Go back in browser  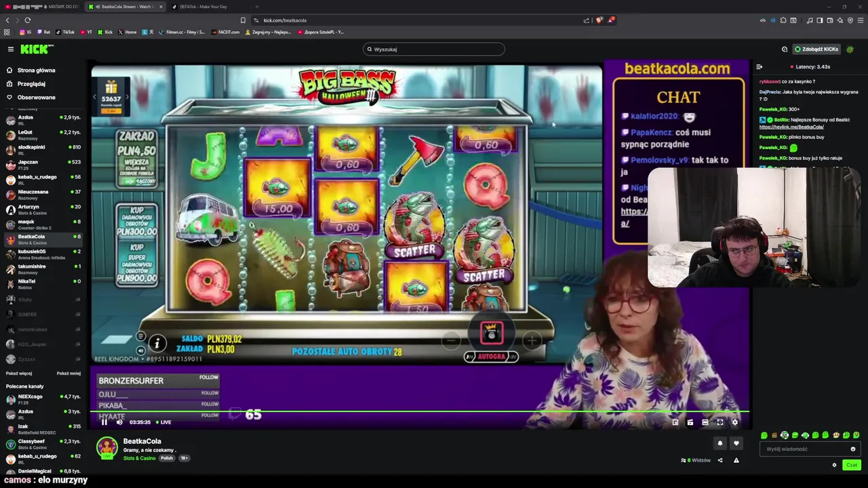[7, 20]
